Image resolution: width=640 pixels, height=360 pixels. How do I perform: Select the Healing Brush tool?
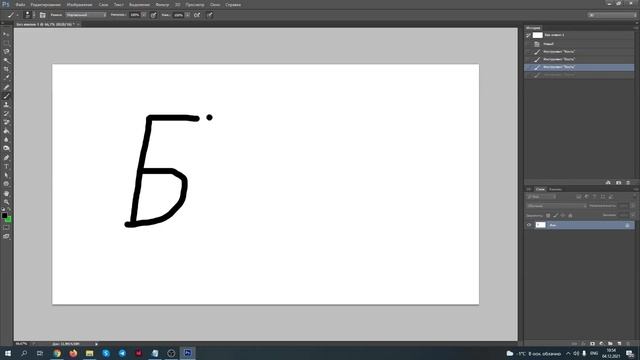tap(6, 87)
